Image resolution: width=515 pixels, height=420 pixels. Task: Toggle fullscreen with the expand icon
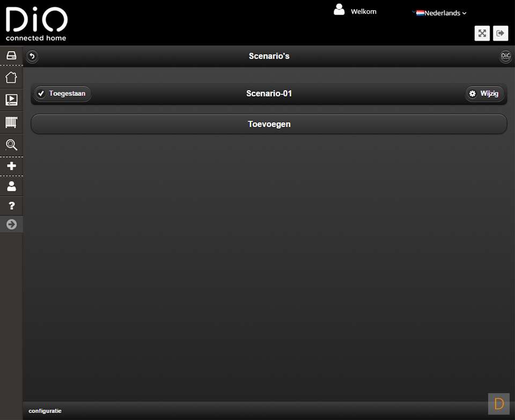482,33
